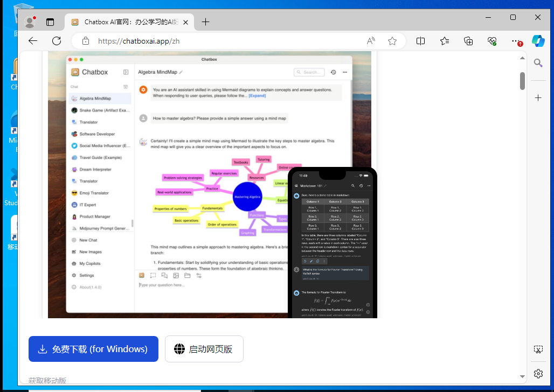This screenshot has height=392, width=554.
Task: Open Edge's Settings and more menu
Action: [x=515, y=41]
